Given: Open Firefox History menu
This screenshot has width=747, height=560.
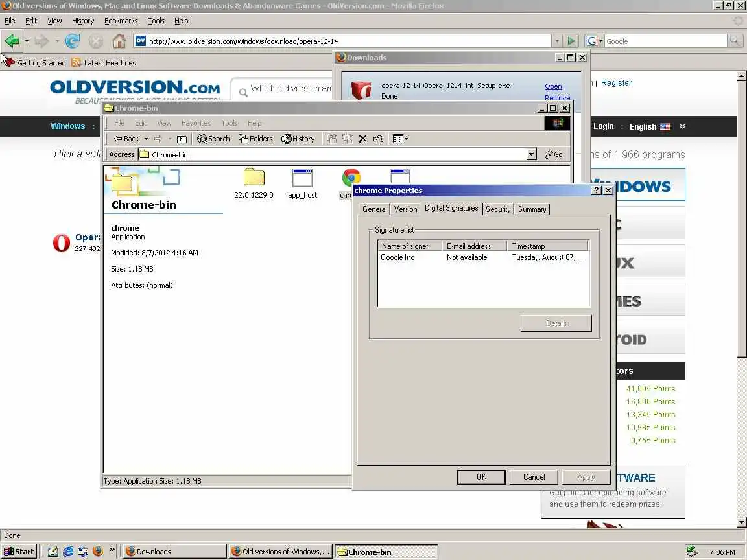Looking at the screenshot, I should point(83,21).
